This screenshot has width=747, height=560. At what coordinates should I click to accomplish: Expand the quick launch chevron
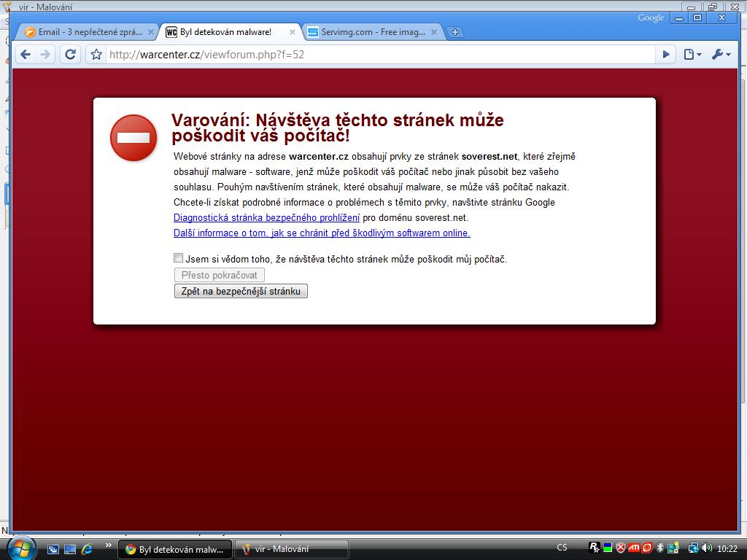point(108,545)
